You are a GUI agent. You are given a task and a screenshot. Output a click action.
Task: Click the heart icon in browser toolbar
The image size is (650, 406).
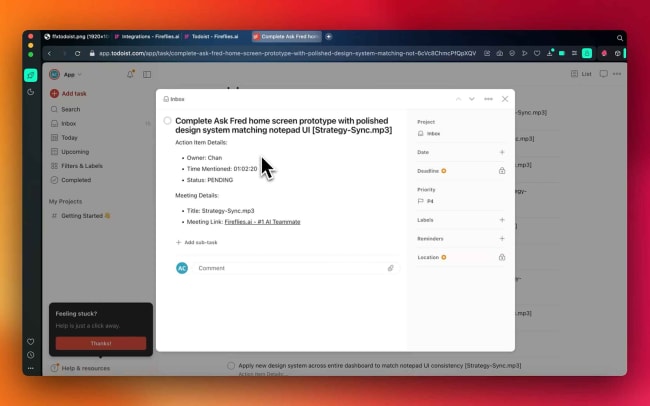coord(537,53)
